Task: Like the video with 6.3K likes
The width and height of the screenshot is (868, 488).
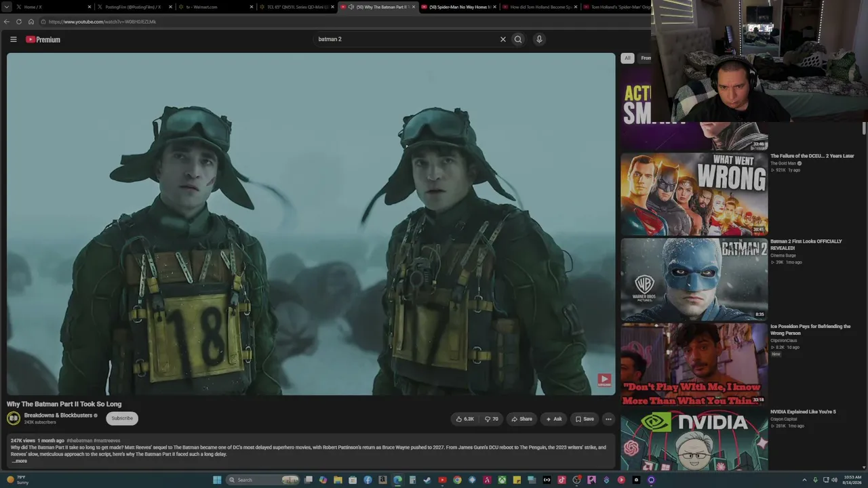Action: (x=465, y=419)
